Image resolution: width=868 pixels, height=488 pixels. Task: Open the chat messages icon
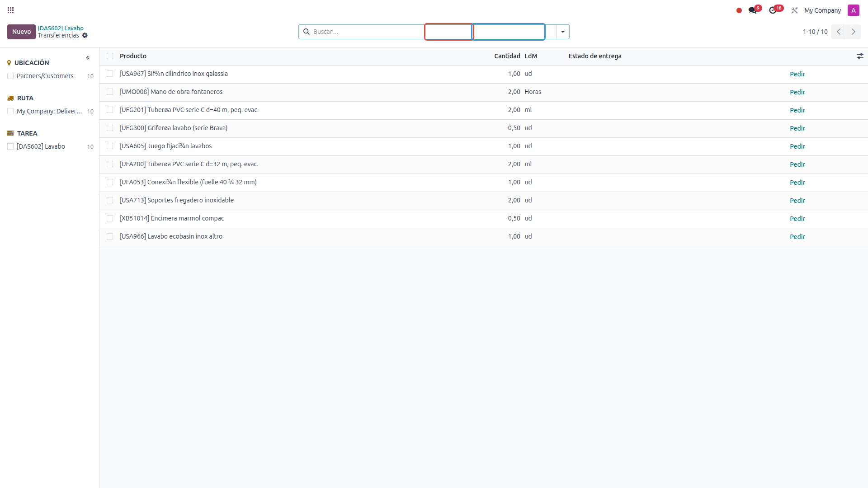[753, 10]
